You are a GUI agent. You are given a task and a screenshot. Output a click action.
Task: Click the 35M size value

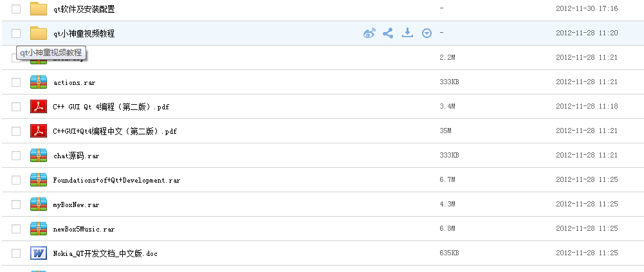tap(445, 131)
